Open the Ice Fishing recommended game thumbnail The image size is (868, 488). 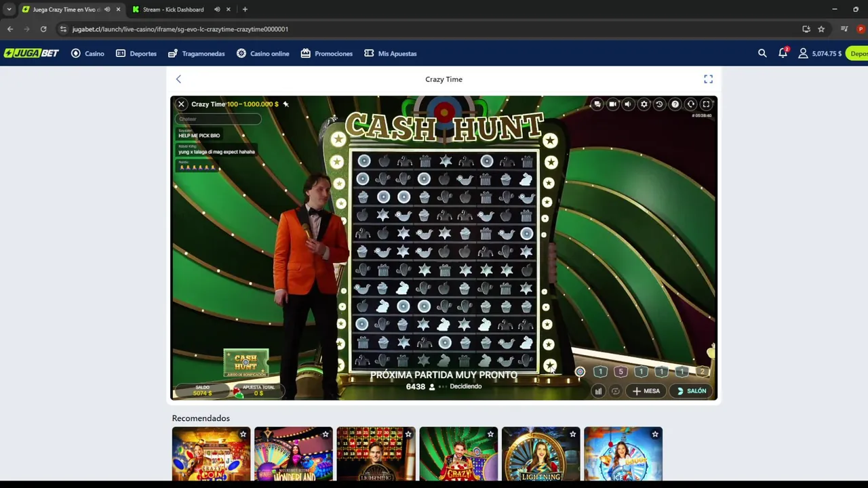pyautogui.click(x=623, y=453)
